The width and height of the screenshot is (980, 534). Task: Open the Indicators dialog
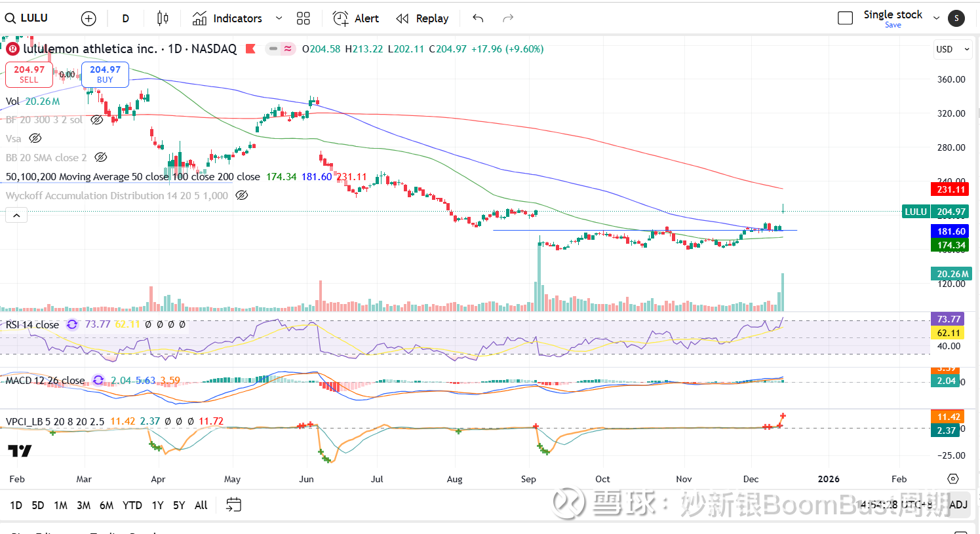pos(227,18)
